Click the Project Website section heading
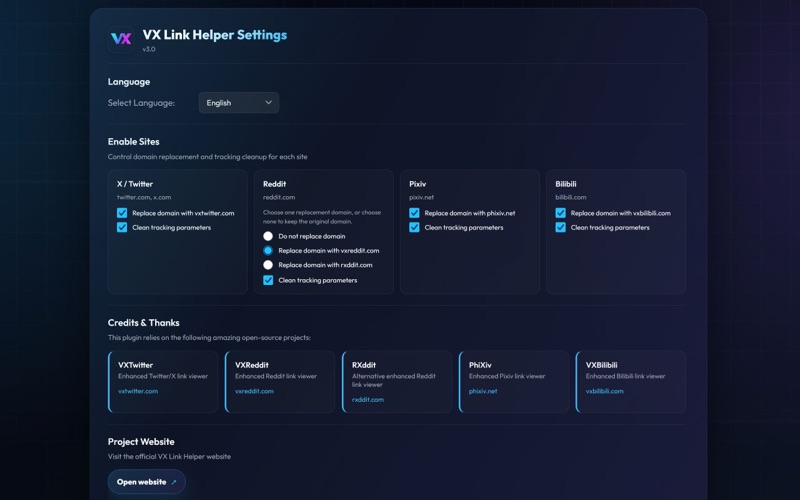 click(x=141, y=442)
